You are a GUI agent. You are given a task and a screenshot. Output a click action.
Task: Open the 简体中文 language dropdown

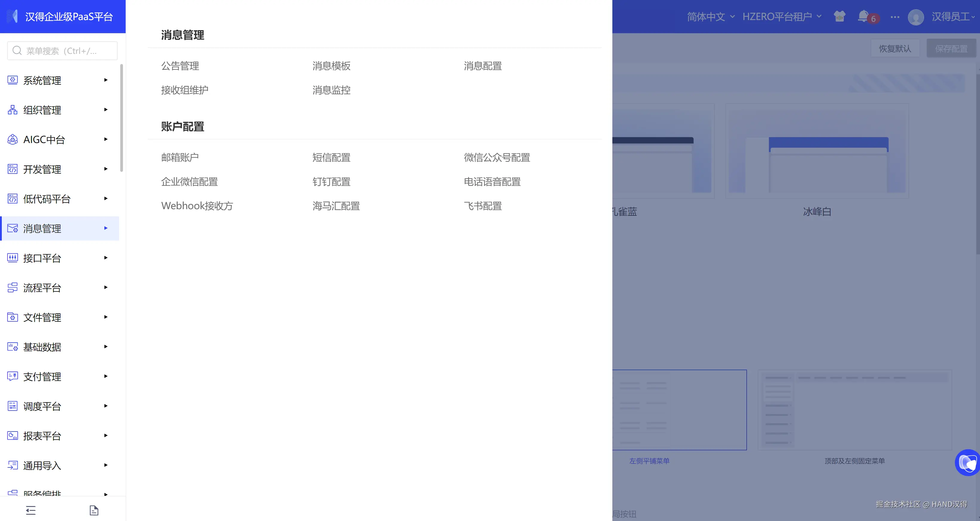coord(710,17)
